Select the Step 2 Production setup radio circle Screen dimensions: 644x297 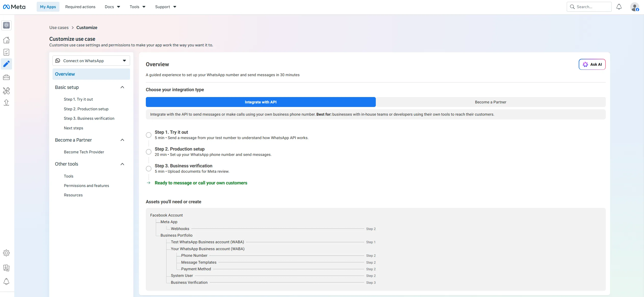(x=149, y=152)
